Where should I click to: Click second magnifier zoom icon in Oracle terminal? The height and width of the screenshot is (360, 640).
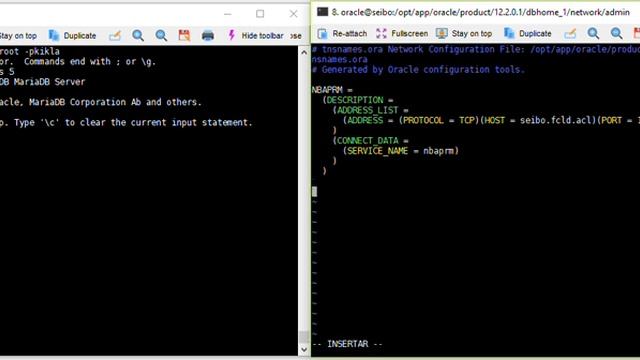click(x=616, y=33)
